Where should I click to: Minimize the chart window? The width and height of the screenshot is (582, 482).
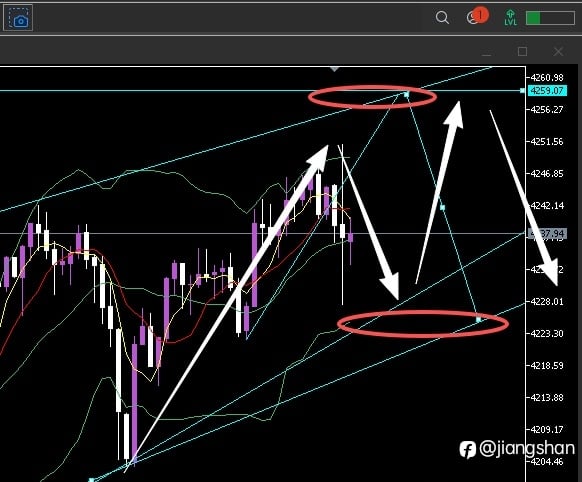(x=487, y=52)
